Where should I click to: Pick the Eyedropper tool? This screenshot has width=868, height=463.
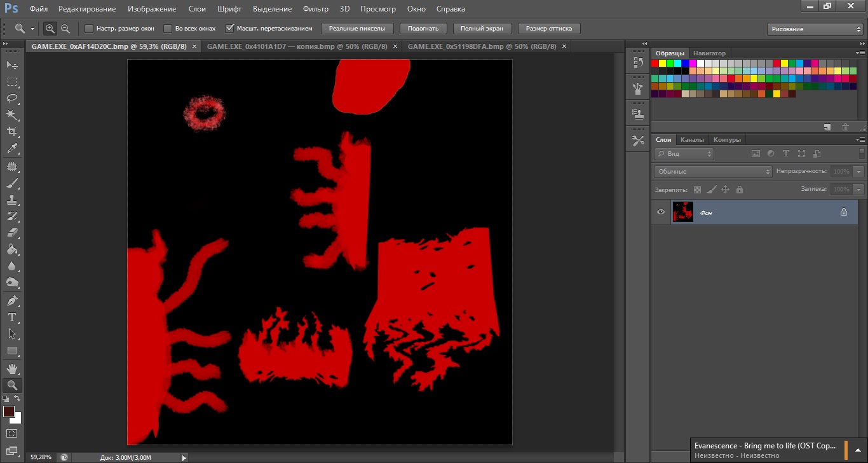[12, 149]
